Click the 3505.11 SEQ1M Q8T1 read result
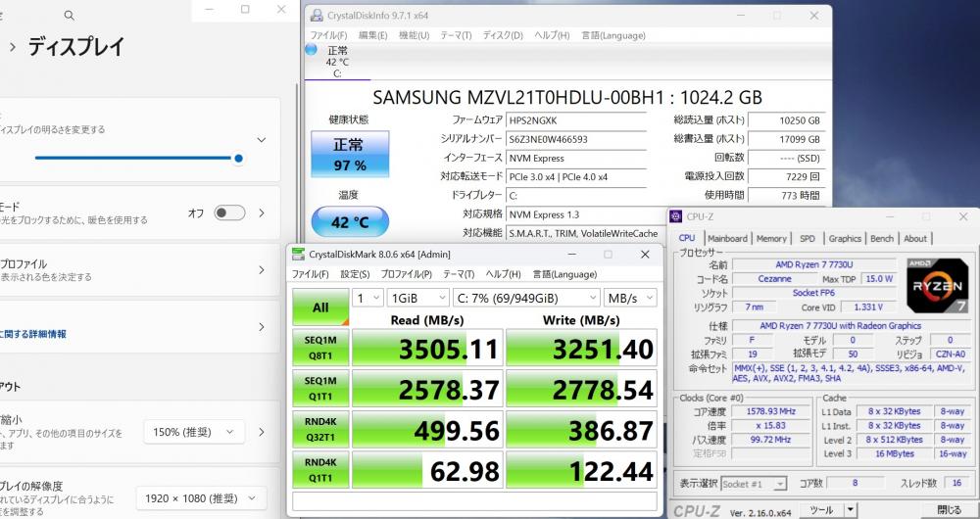 427,348
